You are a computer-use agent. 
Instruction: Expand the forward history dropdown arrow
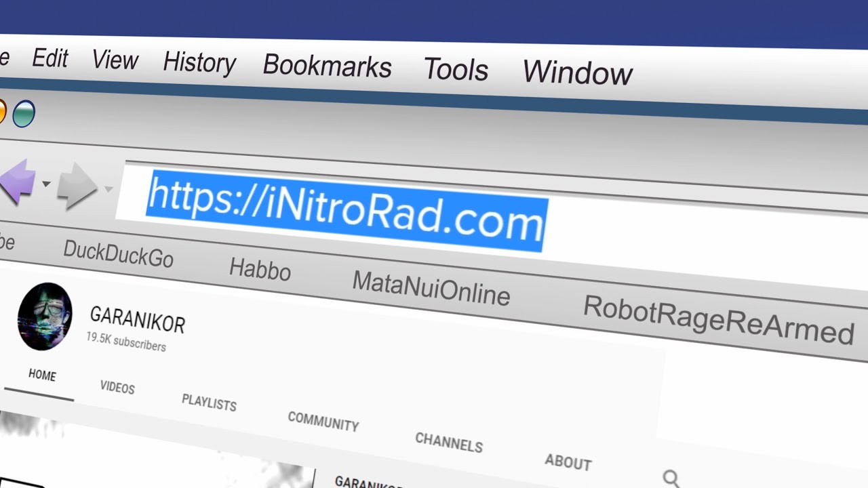(x=108, y=189)
